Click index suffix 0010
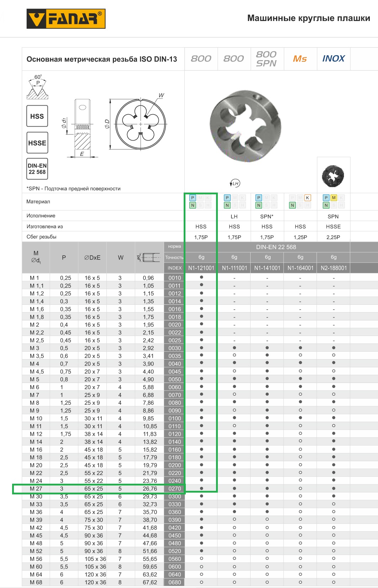Viewport: 378px width, 588px height. tap(174, 278)
